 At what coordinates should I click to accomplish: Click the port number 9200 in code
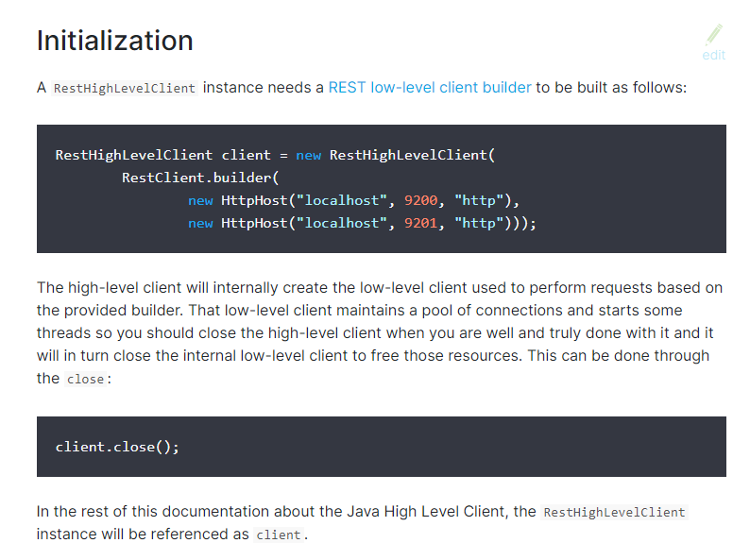pyautogui.click(x=420, y=200)
